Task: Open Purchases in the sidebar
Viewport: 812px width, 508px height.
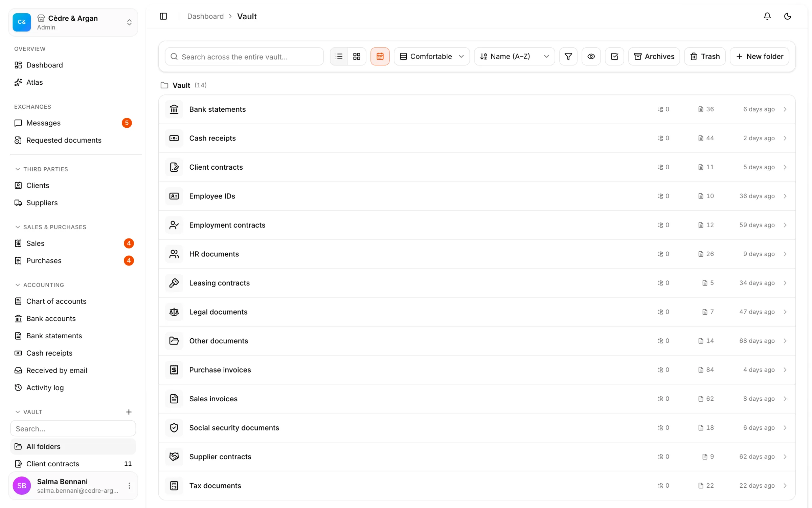Action: (x=73, y=260)
